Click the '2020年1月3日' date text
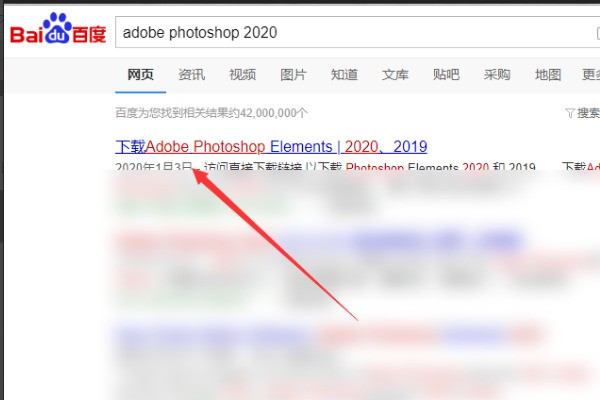Screen dimensions: 600x400 152,166
